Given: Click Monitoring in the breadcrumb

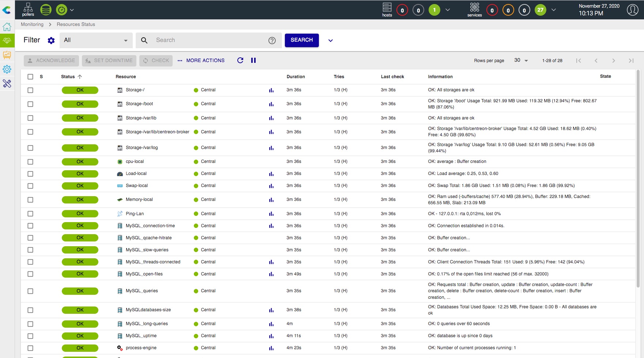Looking at the screenshot, I should click(32, 24).
